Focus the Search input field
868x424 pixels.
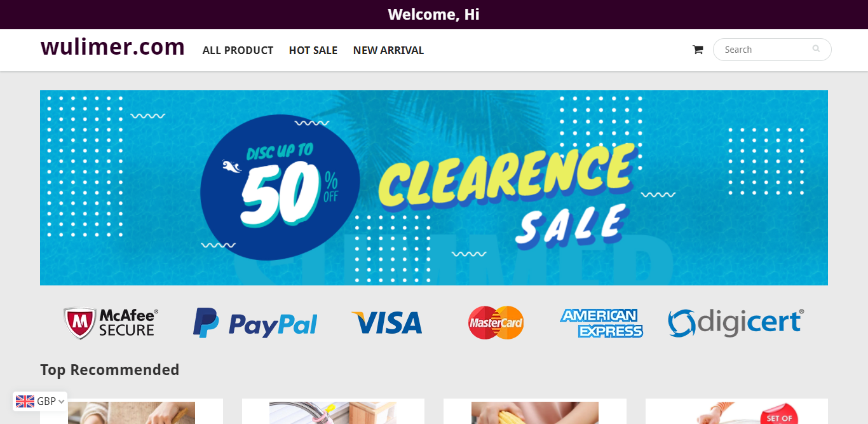pos(772,50)
